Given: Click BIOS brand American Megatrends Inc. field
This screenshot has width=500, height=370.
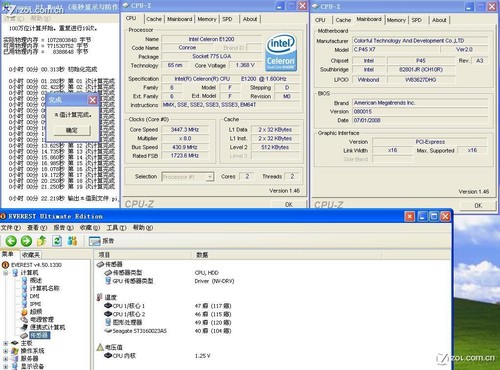Looking at the screenshot, I should coord(420,103).
